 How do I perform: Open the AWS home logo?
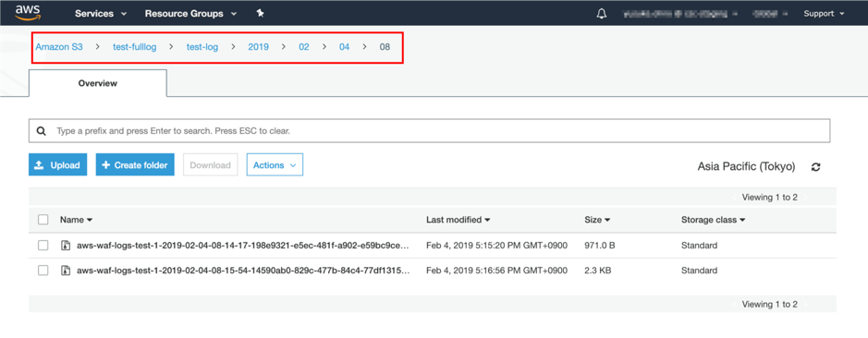tap(27, 13)
